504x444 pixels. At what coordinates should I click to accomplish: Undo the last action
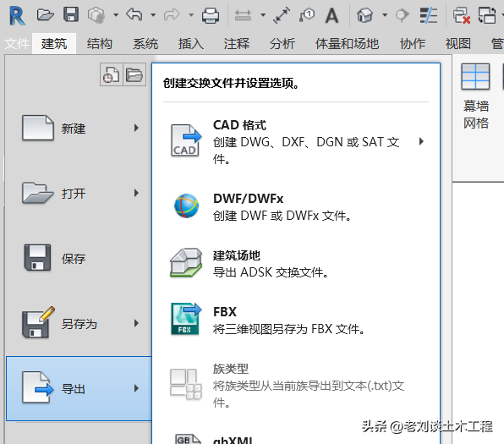pyautogui.click(x=134, y=14)
